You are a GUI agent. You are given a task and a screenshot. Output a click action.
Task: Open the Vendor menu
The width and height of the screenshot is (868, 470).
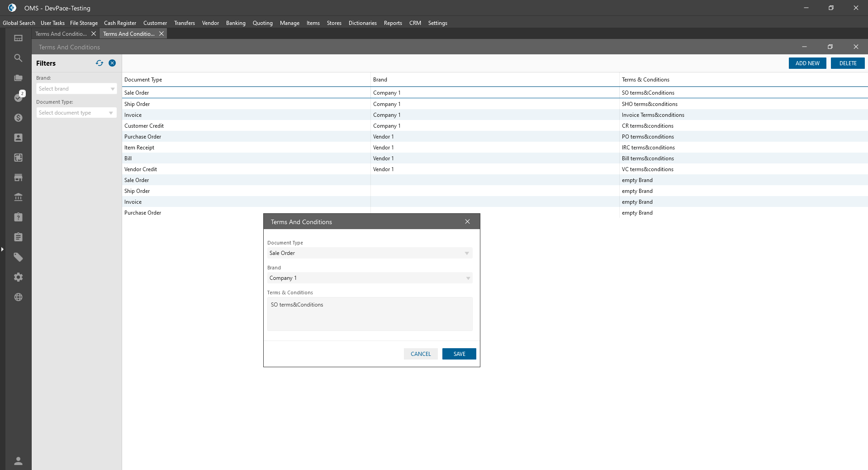210,23
